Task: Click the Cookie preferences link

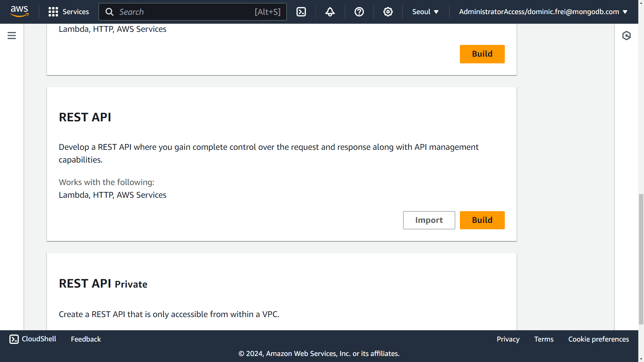Action: click(x=598, y=339)
